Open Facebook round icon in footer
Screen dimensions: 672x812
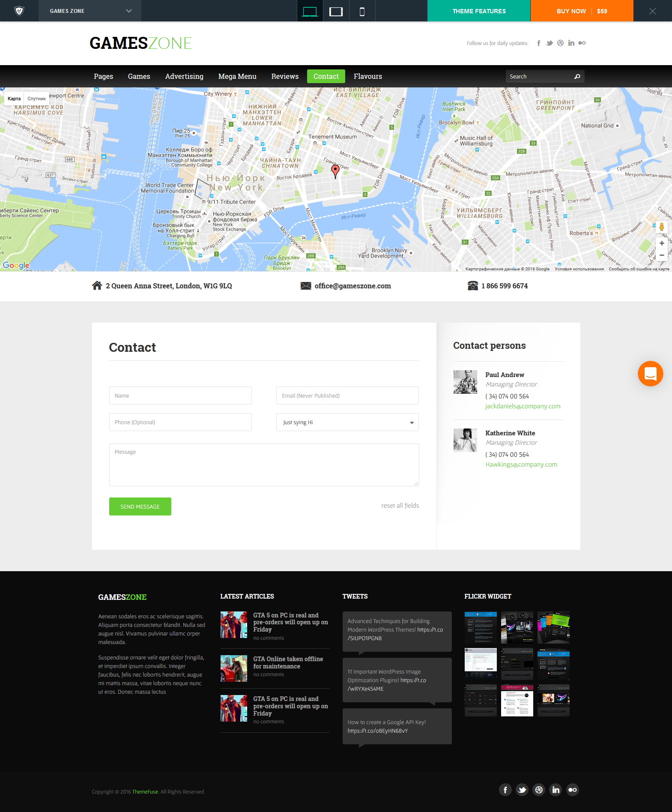[505, 790]
